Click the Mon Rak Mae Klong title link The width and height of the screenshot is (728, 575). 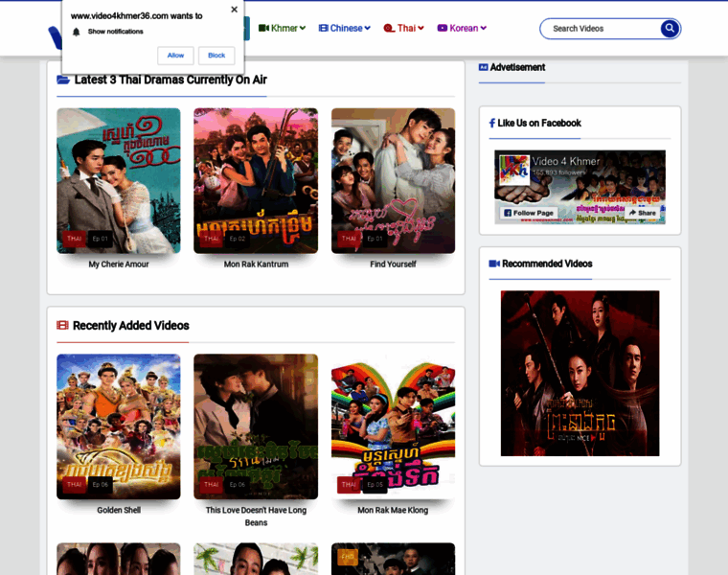pos(393,510)
